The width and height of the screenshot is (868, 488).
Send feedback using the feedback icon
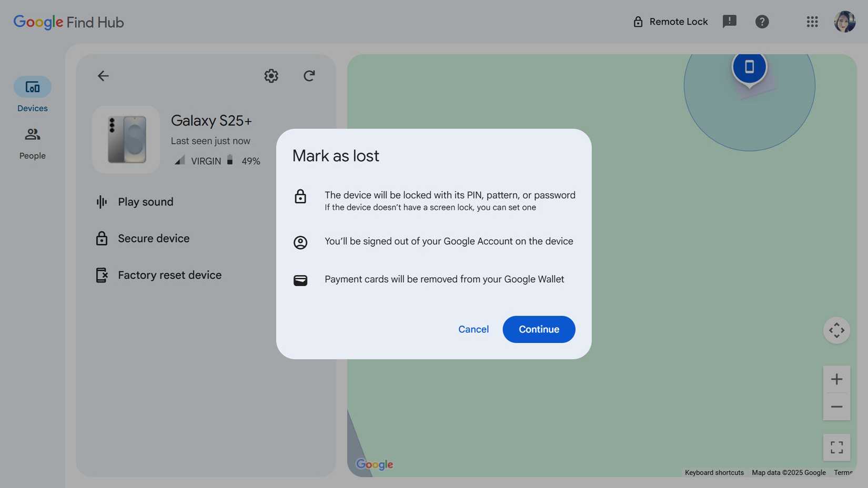[x=730, y=22]
